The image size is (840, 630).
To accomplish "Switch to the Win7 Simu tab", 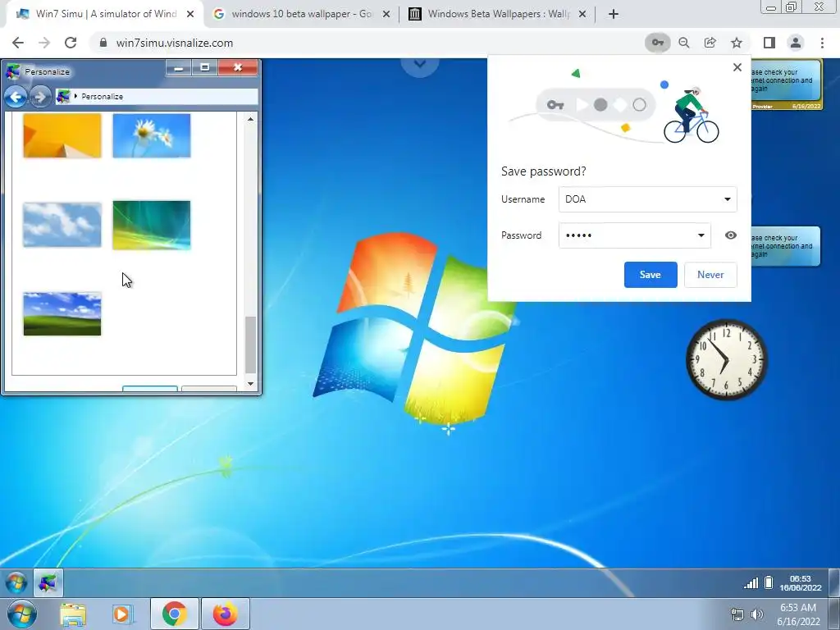I will (x=104, y=14).
